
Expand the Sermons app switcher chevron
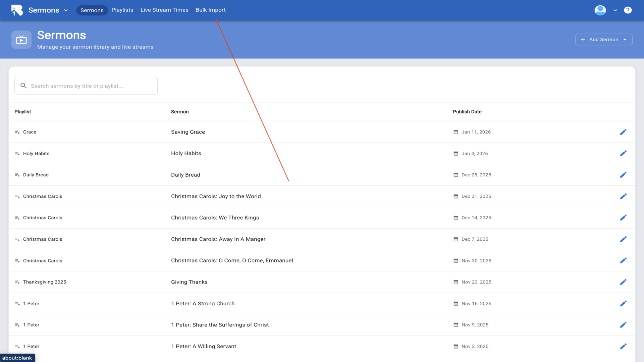point(66,10)
